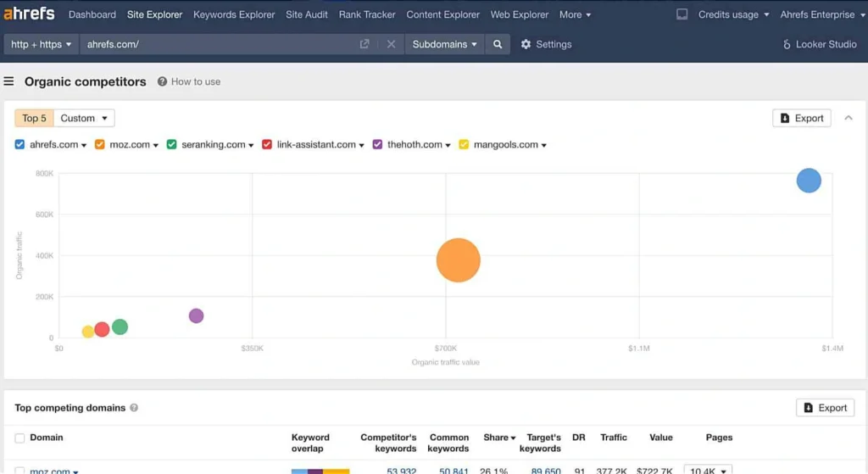The width and height of the screenshot is (868, 474).
Task: Export the chart data
Action: coord(802,118)
